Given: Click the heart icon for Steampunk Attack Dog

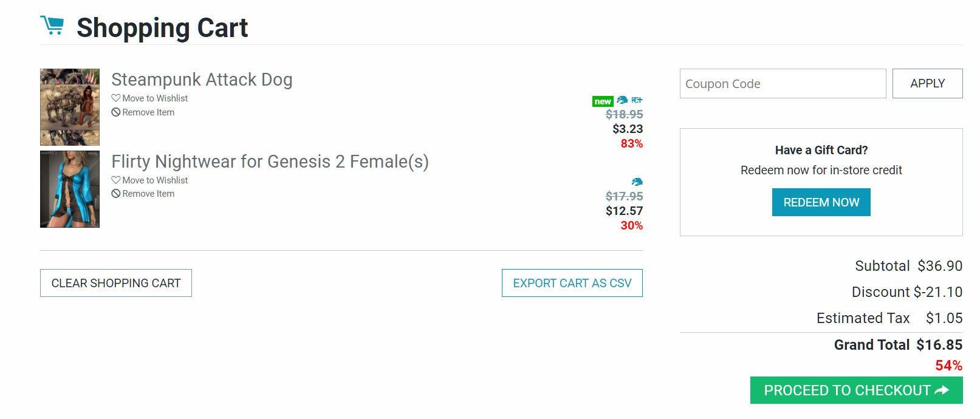Looking at the screenshot, I should pos(115,98).
